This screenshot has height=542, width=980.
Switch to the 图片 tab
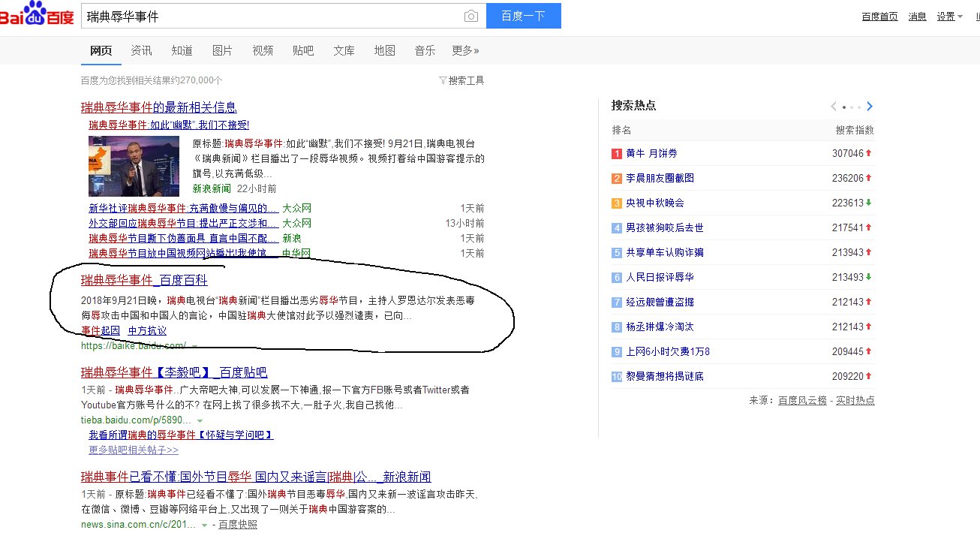click(223, 50)
